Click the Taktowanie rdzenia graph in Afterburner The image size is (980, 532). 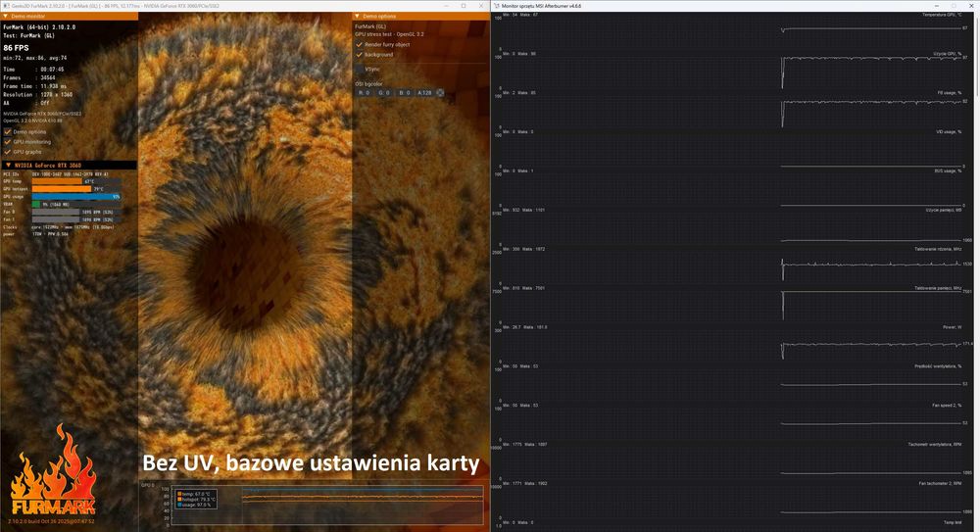[732, 267]
